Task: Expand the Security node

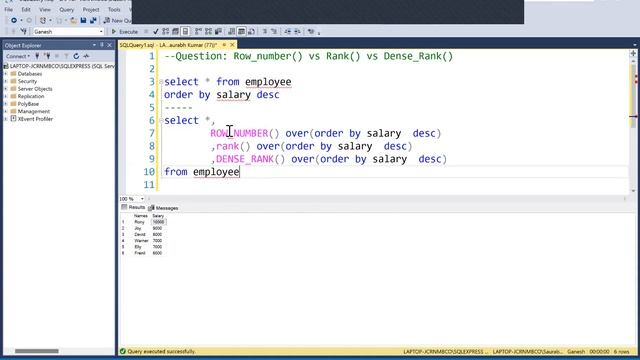Action: 6,81
